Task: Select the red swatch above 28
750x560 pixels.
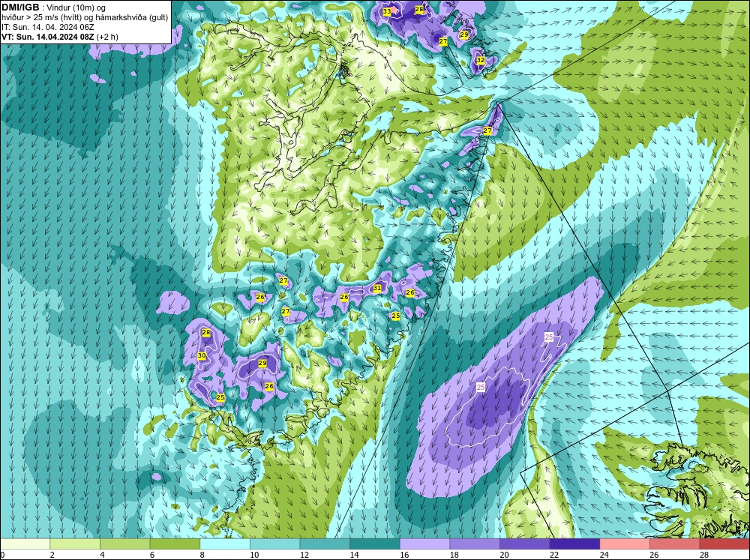Action: point(724,544)
